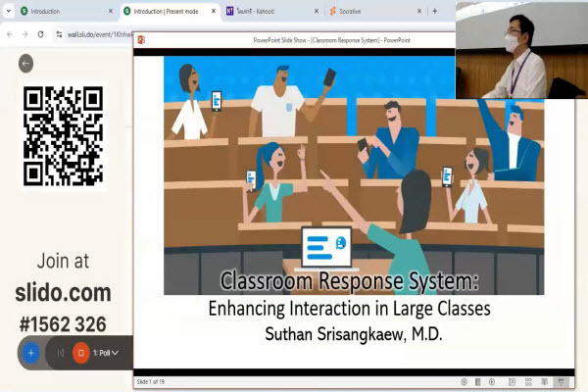Viewport: 588px width, 392px height.
Task: Click the slido.com join text
Action: click(x=63, y=293)
